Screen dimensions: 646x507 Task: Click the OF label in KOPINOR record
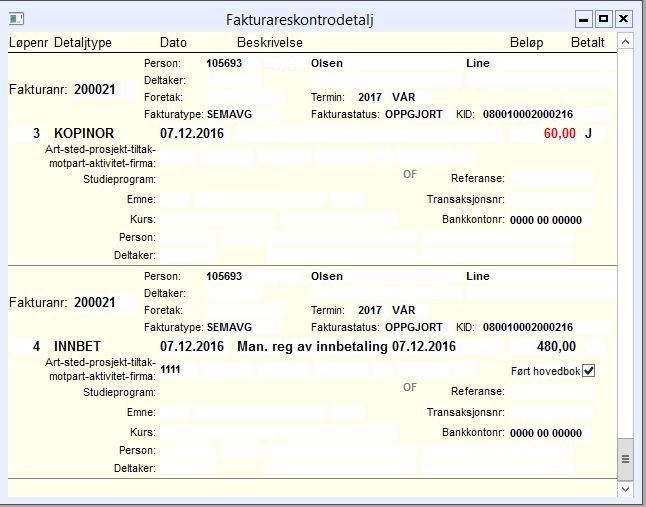[410, 174]
